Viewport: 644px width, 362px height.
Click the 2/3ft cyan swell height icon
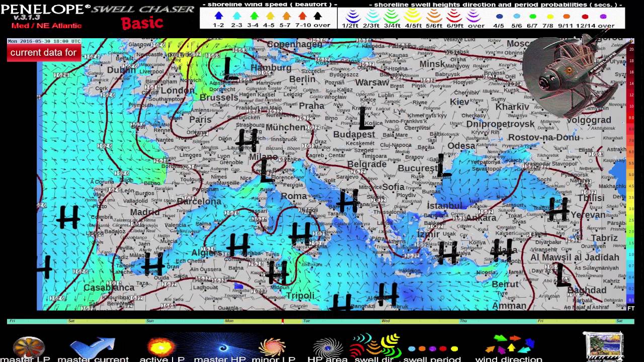[x=371, y=16]
